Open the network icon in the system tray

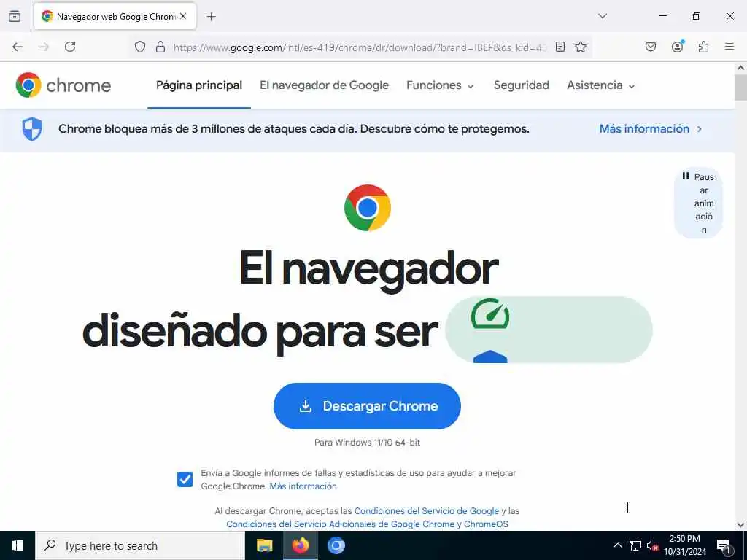point(635,545)
